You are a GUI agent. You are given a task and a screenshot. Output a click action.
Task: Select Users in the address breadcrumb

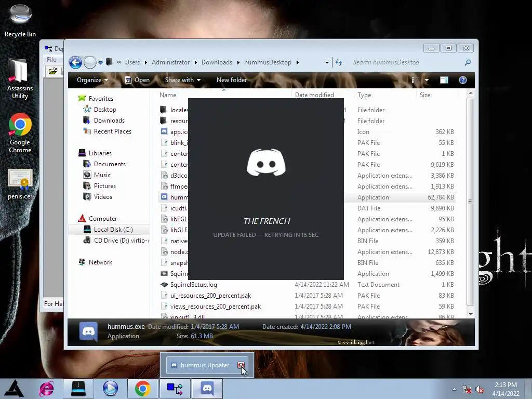click(x=132, y=62)
